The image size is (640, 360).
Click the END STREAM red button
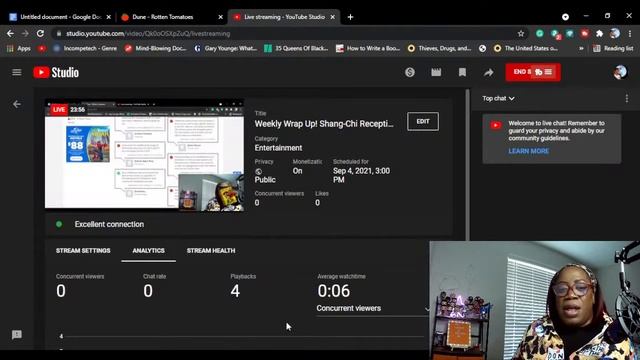533,72
